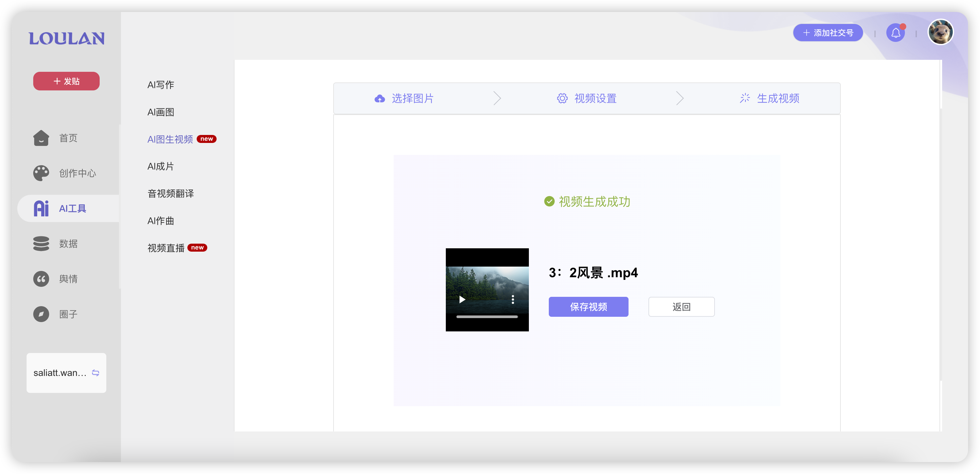Go to 首页 in sidebar
Screen dimensions: 980x474
(x=68, y=138)
